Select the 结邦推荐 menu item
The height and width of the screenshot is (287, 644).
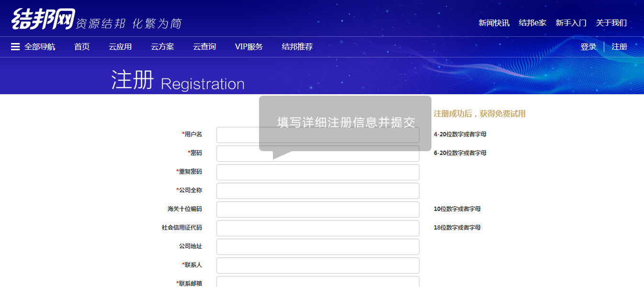(x=297, y=47)
